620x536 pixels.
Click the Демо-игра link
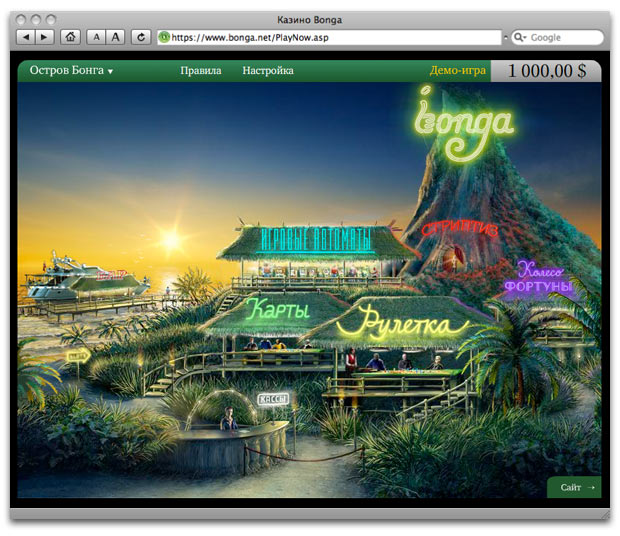coord(458,71)
